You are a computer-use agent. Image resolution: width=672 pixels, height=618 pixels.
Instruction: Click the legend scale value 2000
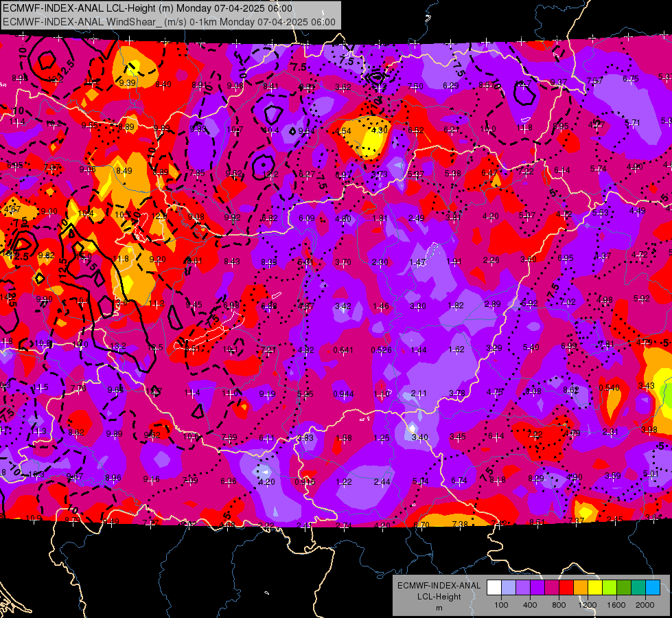tap(645, 605)
